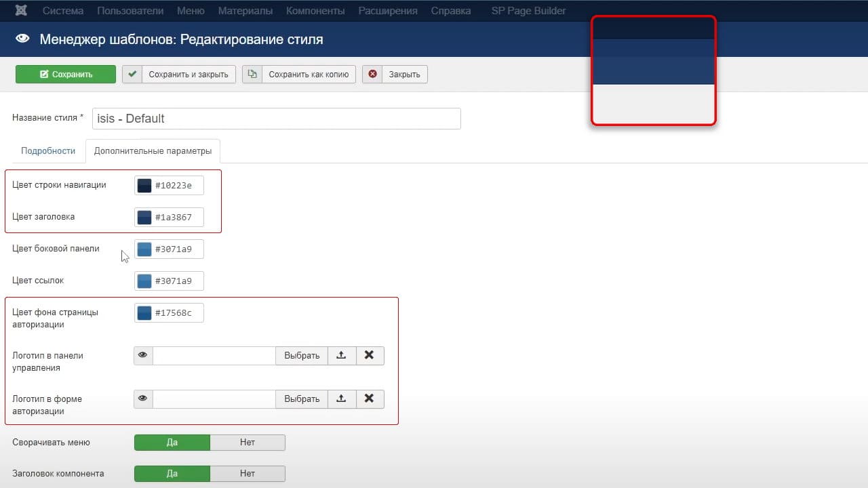Viewport: 868px width, 488px height.
Task: Click the eye icon beside Менеджер шаблонов title
Action: pos(23,39)
